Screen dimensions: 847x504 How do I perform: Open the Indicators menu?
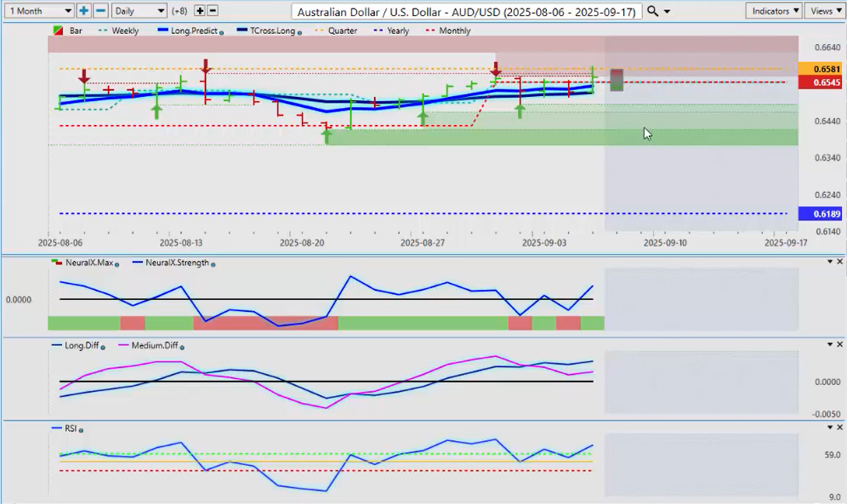(774, 11)
